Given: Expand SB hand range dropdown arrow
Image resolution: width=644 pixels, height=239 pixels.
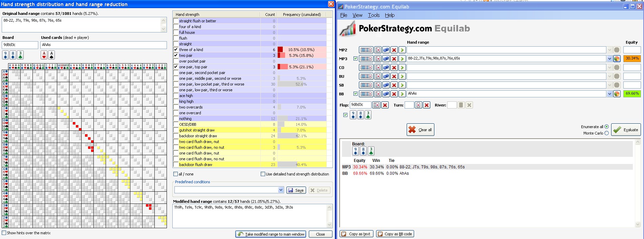Looking at the screenshot, I should point(609,85).
